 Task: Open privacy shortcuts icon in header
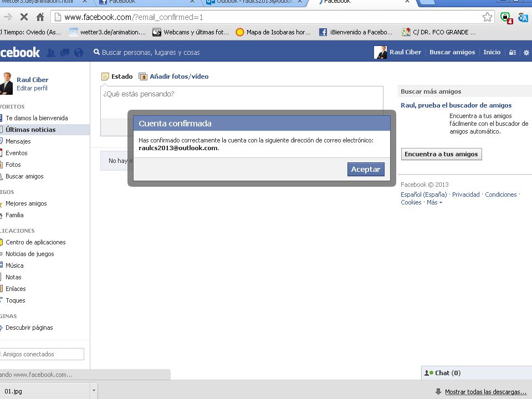(x=513, y=52)
